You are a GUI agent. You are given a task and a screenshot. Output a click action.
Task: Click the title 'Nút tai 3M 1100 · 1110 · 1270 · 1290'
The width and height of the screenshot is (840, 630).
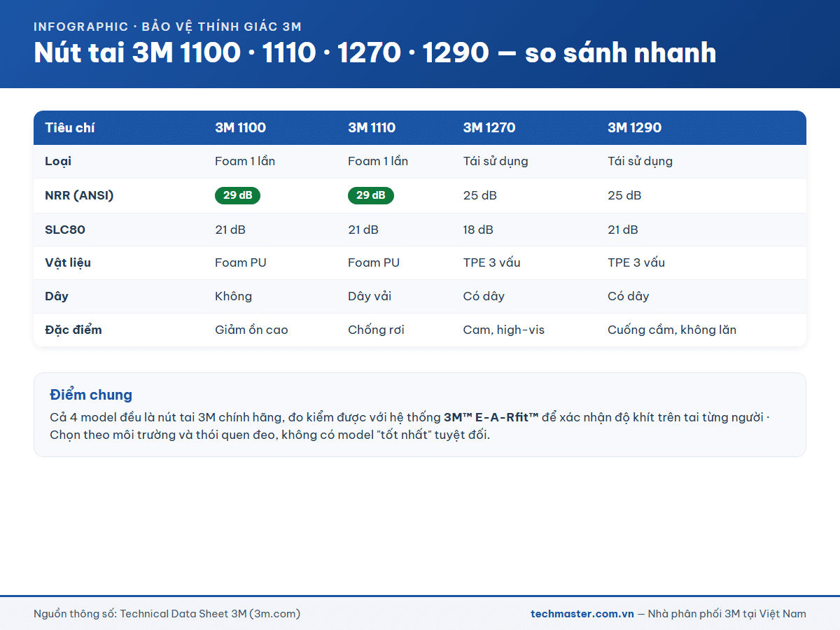[x=261, y=53]
